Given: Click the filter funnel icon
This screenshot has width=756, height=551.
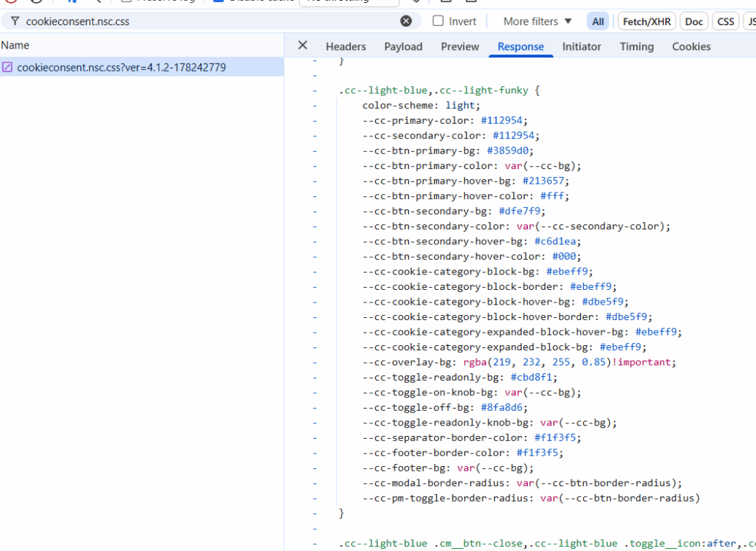Looking at the screenshot, I should [x=15, y=21].
